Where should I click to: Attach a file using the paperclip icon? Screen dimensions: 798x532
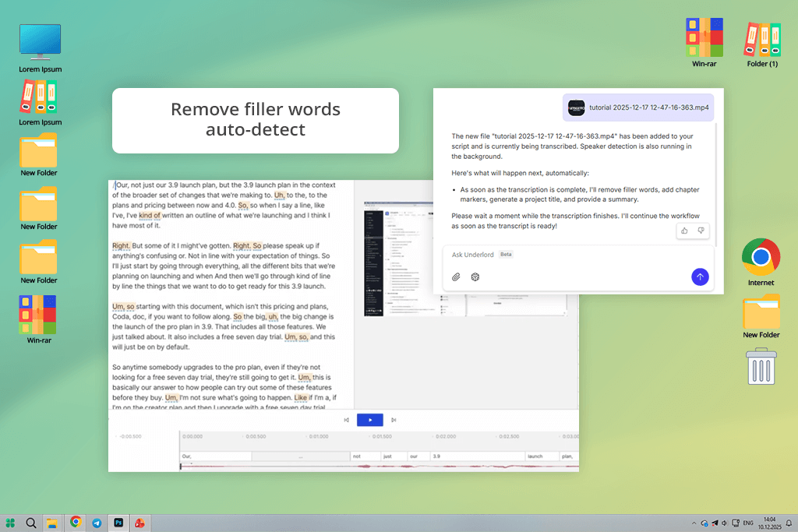(456, 277)
